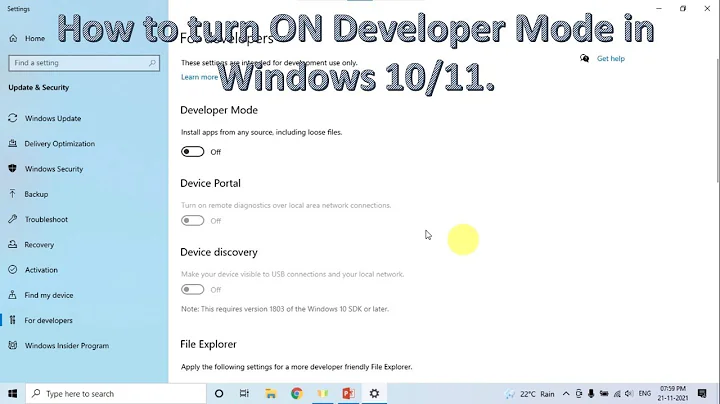Click the Get help link
Screen dimensions: 720x404
(610, 59)
